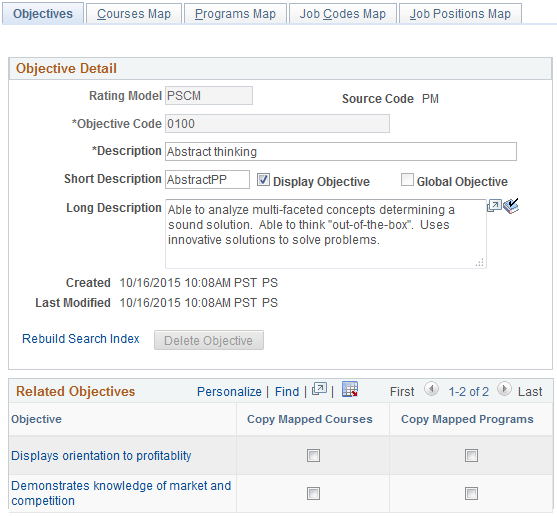
Task: Click the Delete Objective button
Action: [209, 340]
